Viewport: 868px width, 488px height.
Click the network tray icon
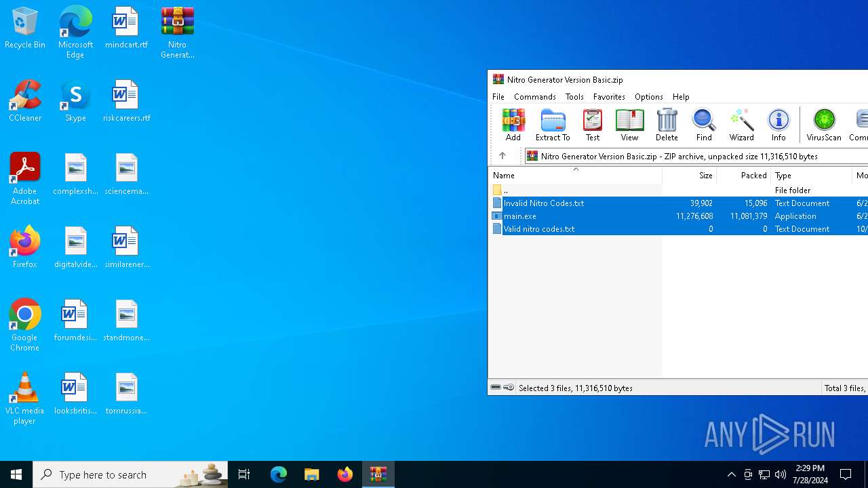point(764,474)
